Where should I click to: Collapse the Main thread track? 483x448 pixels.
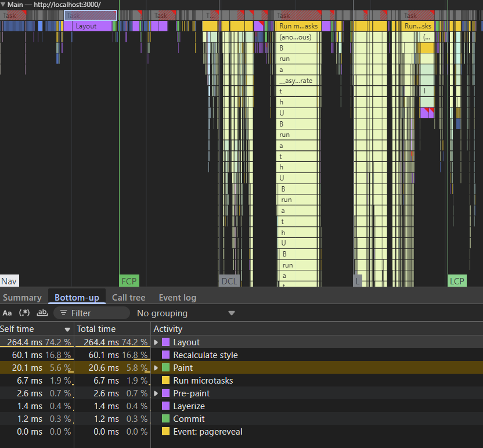3,4
